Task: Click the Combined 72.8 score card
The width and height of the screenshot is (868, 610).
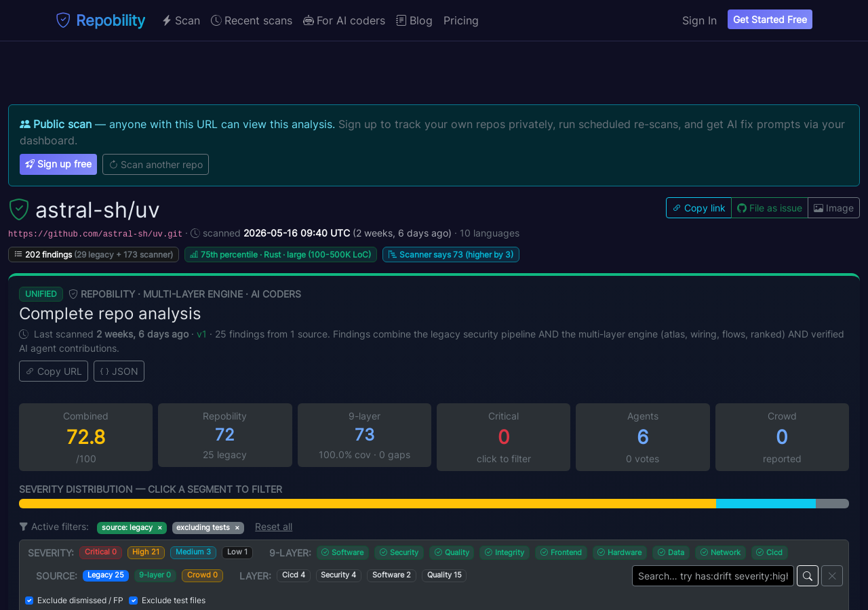Action: 85,437
